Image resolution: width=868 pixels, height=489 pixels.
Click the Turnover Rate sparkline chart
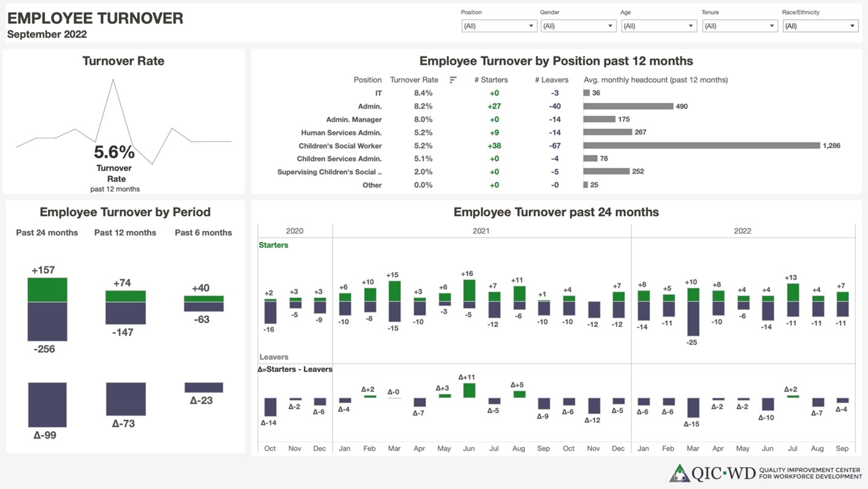124,121
